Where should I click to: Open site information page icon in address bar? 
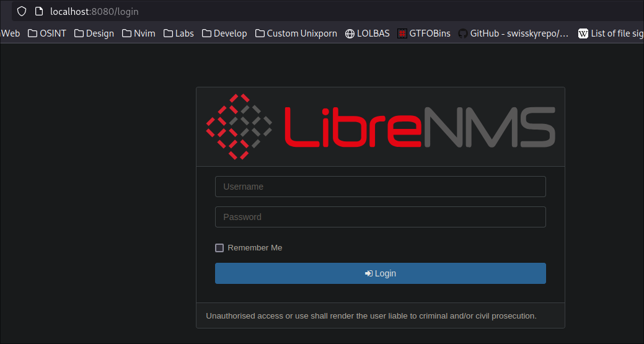click(38, 11)
